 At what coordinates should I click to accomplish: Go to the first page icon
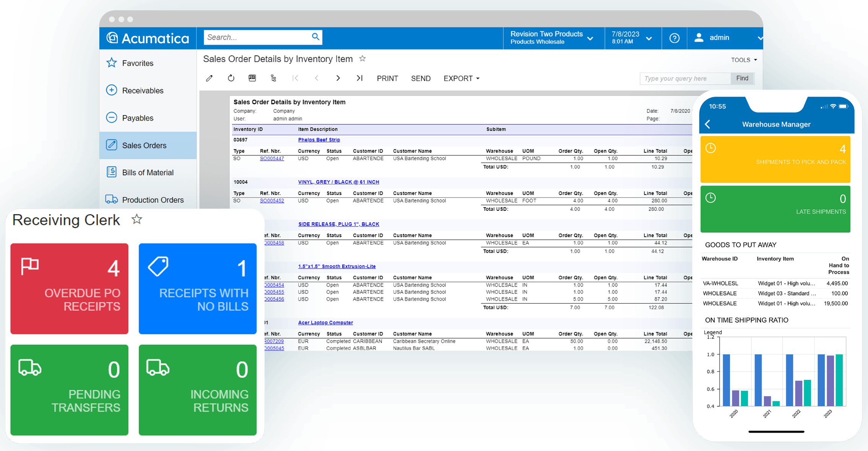point(295,78)
